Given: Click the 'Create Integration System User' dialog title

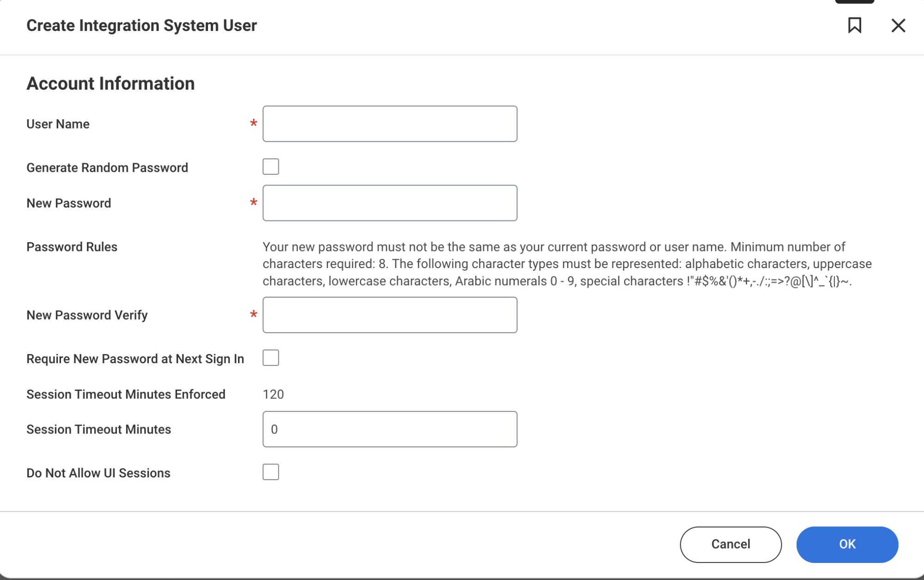Looking at the screenshot, I should click(141, 25).
